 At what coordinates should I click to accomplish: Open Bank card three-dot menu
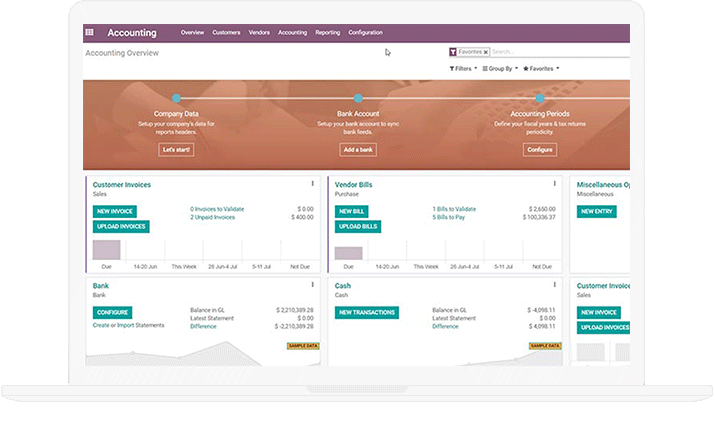point(312,285)
